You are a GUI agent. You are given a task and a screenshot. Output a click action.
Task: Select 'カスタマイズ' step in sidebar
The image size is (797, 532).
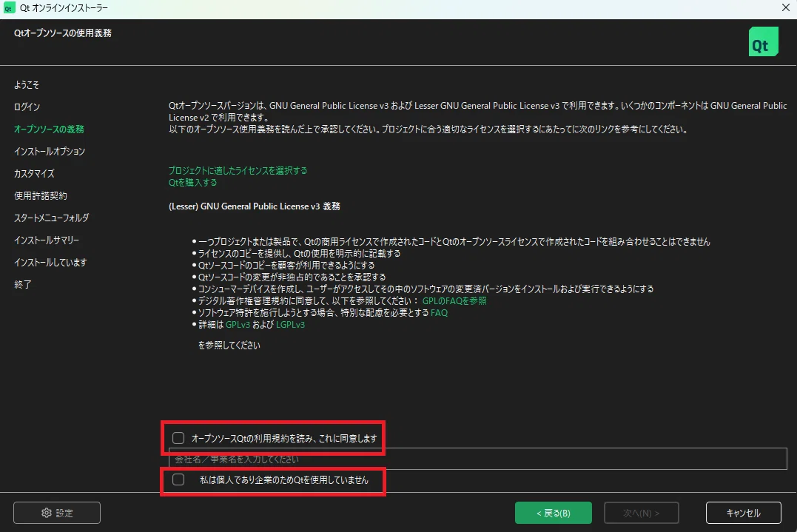point(34,173)
